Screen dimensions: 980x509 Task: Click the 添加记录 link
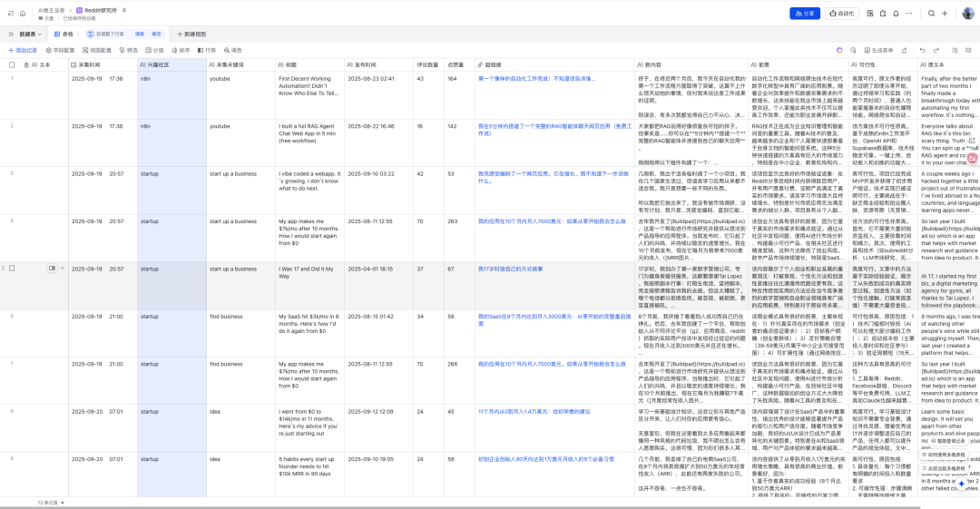point(23,50)
